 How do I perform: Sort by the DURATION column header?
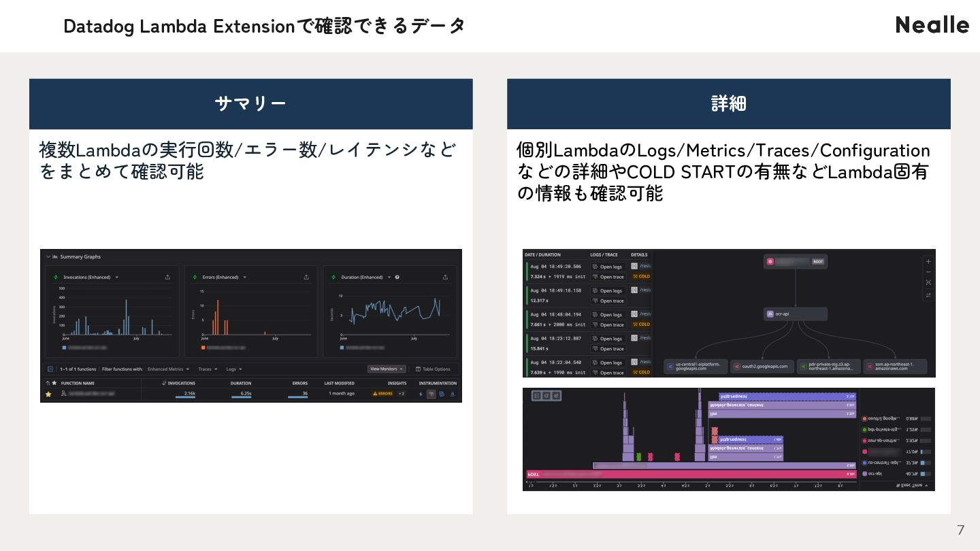point(241,383)
